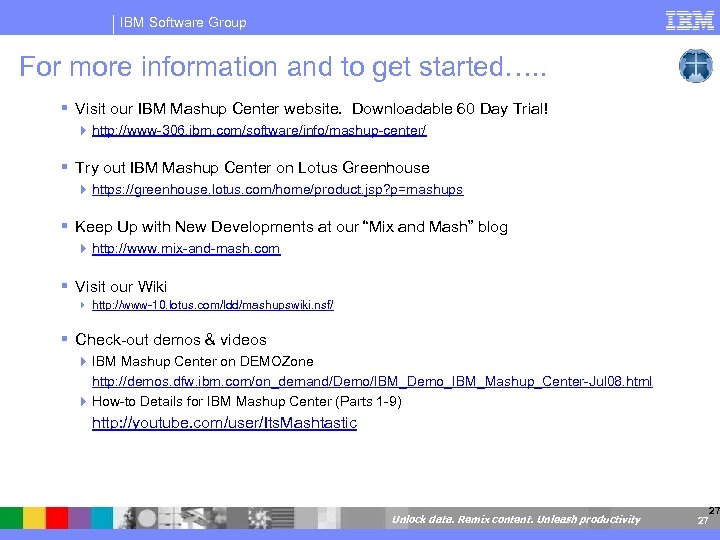Click 'IBM Mashup Center on DEMOZone' text

(x=202, y=361)
